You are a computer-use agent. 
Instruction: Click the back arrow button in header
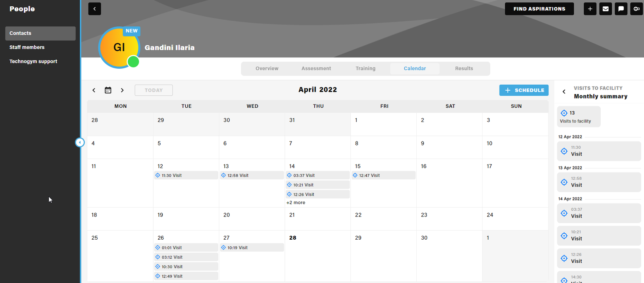tap(94, 9)
